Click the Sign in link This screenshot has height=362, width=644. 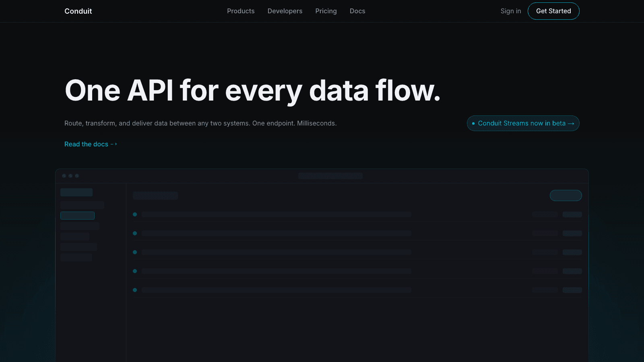(510, 11)
